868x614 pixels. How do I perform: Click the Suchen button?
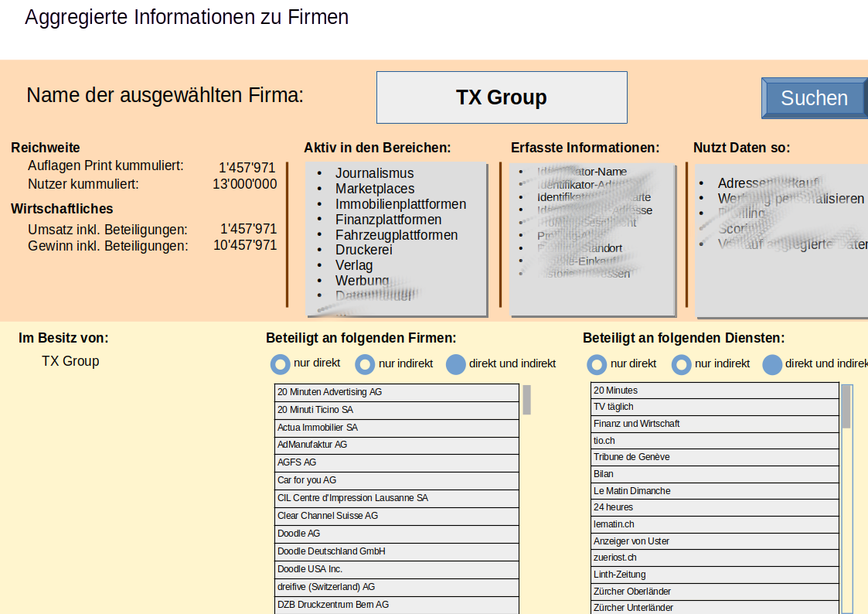click(814, 98)
